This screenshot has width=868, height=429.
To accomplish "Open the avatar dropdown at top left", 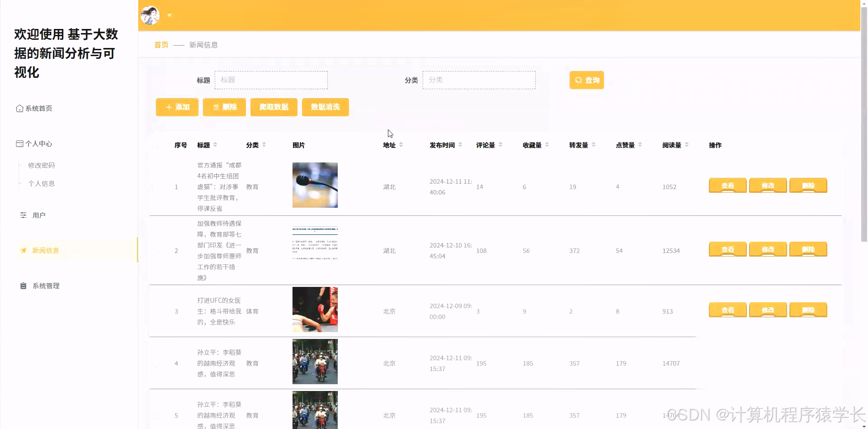I will [170, 15].
